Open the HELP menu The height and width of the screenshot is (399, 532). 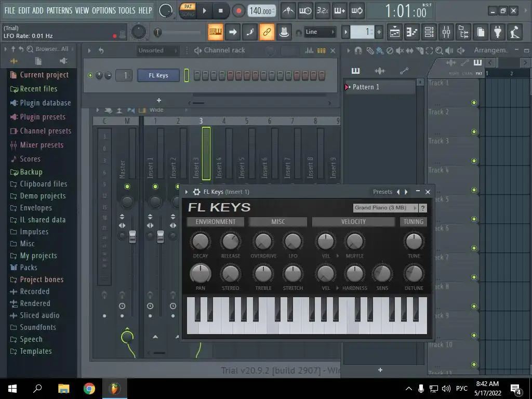click(x=145, y=10)
